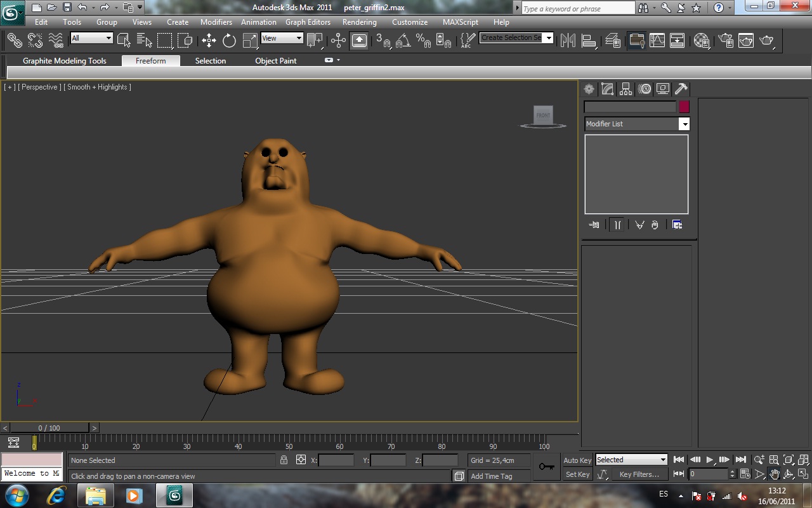Screen dimensions: 812x508
Task: Toggle Percent Snap
Action: pyautogui.click(x=423, y=40)
